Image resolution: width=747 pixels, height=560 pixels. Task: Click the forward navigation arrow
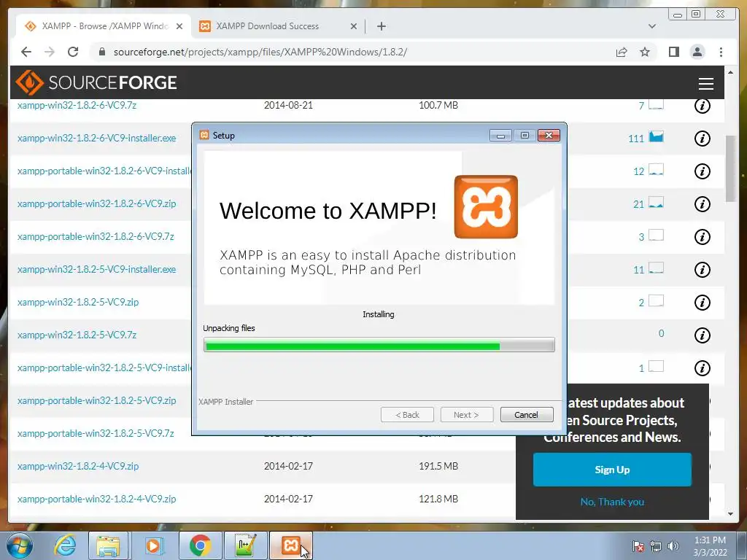pos(50,52)
